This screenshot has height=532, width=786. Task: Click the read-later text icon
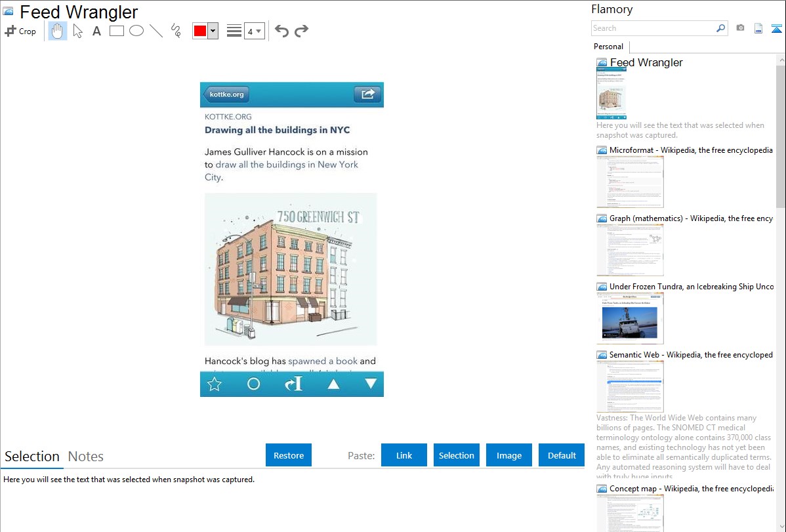tap(293, 384)
